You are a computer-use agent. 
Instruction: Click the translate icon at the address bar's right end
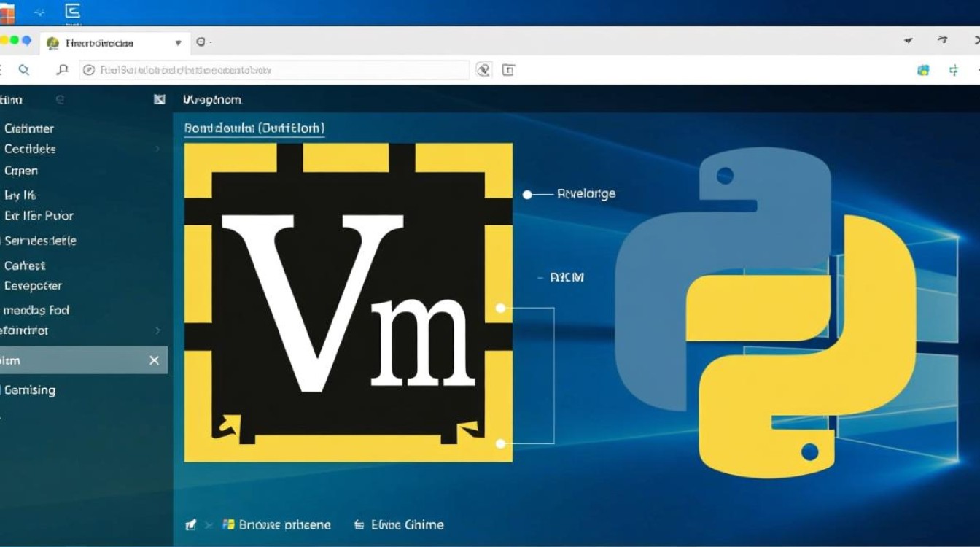482,70
